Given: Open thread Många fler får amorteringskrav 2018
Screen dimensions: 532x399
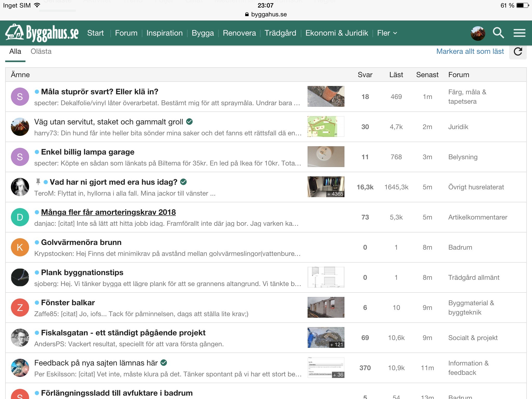Looking at the screenshot, I should [108, 212].
